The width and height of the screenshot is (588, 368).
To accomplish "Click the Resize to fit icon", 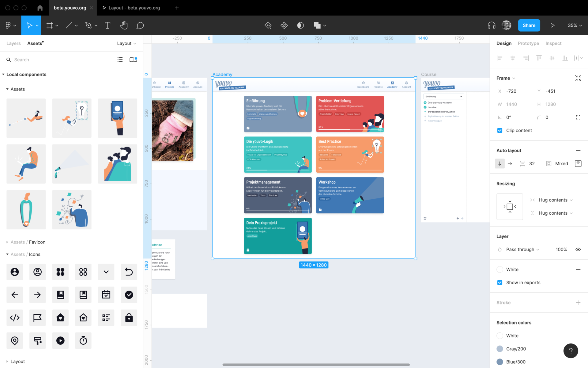I will (x=578, y=78).
